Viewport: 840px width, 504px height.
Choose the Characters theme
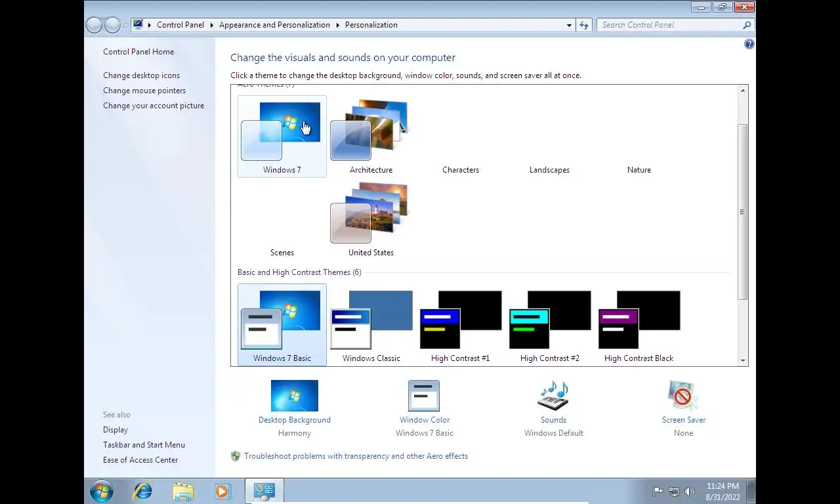click(460, 136)
